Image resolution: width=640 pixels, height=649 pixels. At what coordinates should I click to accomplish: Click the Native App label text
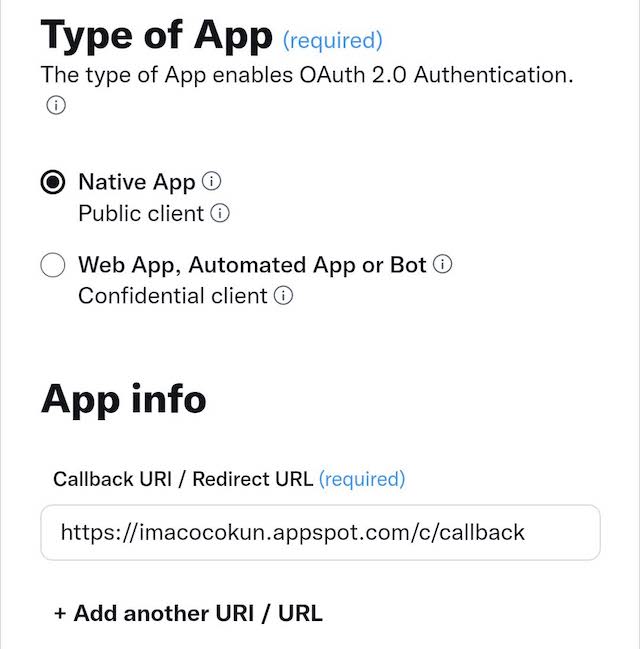coord(137,182)
